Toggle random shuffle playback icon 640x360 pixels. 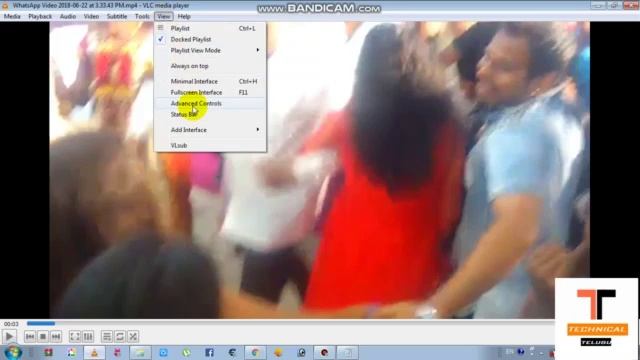[x=133, y=336]
